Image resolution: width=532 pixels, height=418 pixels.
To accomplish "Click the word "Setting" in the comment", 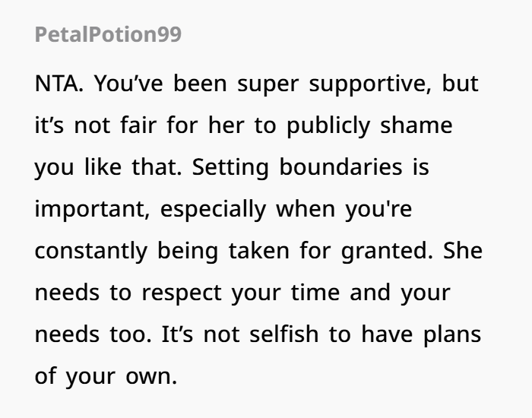I will [230, 168].
